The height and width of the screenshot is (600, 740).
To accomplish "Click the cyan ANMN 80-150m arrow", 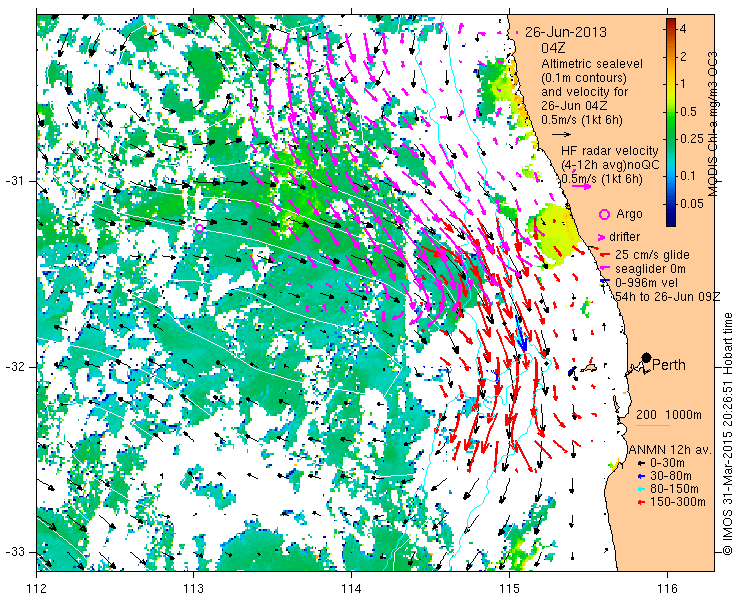I will click(640, 489).
